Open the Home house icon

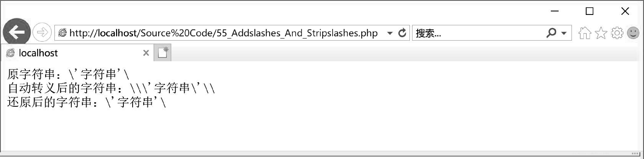click(x=585, y=33)
